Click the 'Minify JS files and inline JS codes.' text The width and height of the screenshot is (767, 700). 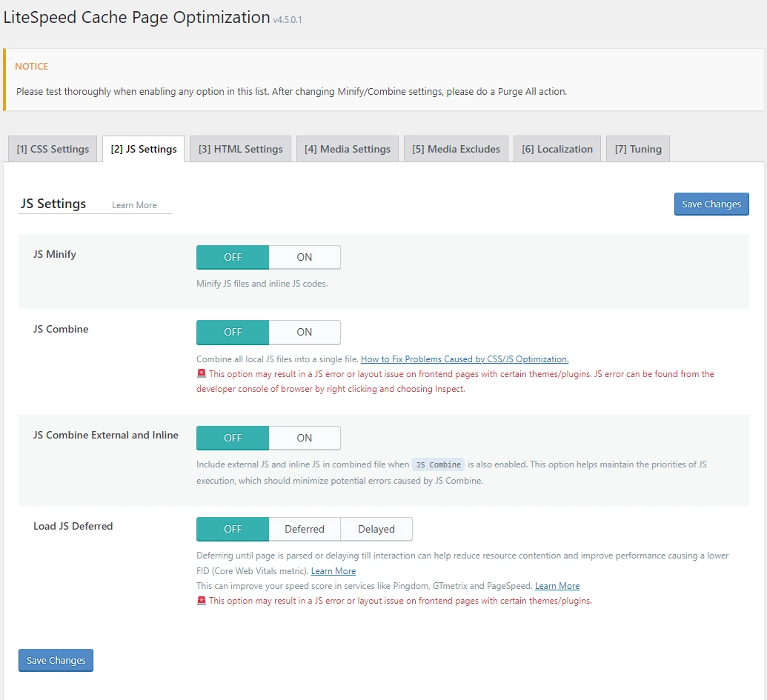coord(262,284)
